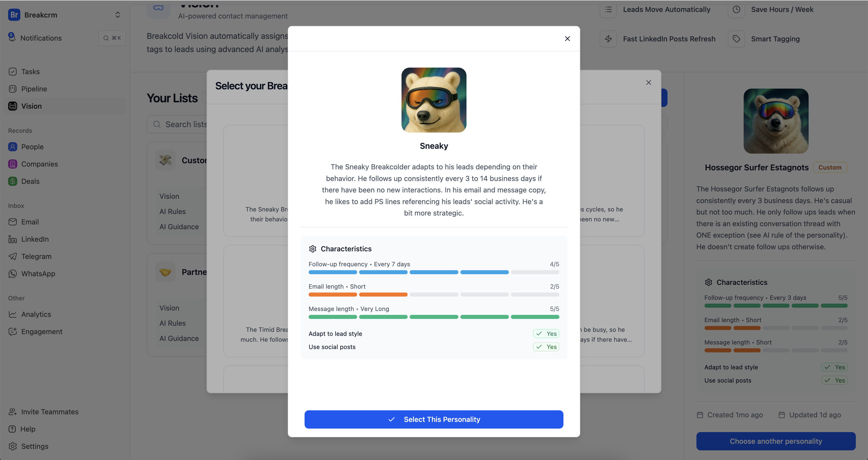Click the Pipeline board icon
The height and width of the screenshot is (460, 868).
pos(12,89)
